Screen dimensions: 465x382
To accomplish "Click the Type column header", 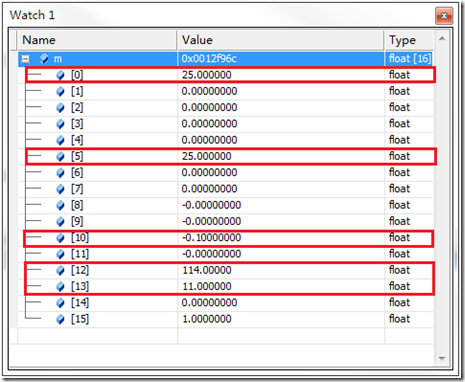I will [409, 40].
